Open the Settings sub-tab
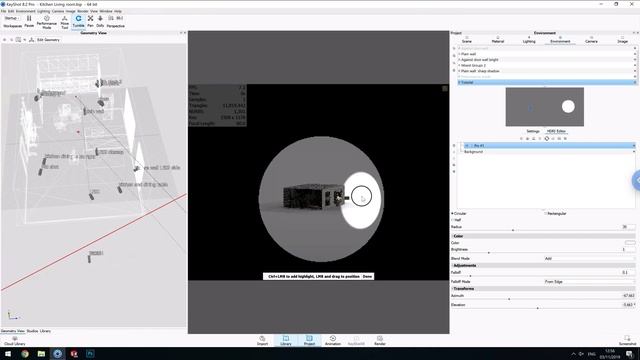 [x=533, y=131]
